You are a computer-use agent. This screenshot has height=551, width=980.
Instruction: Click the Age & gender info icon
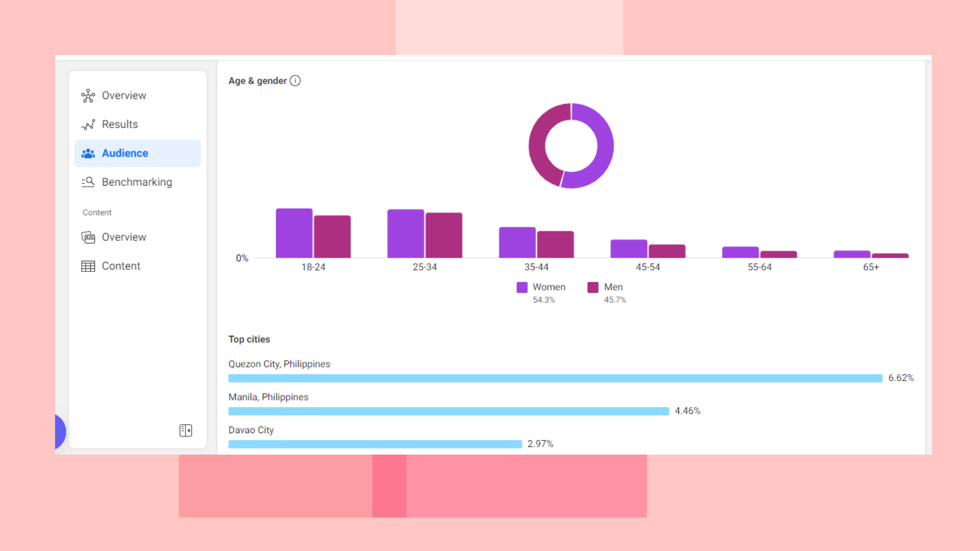point(295,81)
